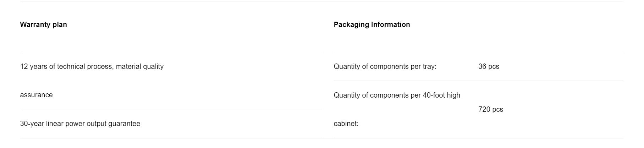Click the word Information in the heading
The height and width of the screenshot is (148, 644).
click(391, 24)
